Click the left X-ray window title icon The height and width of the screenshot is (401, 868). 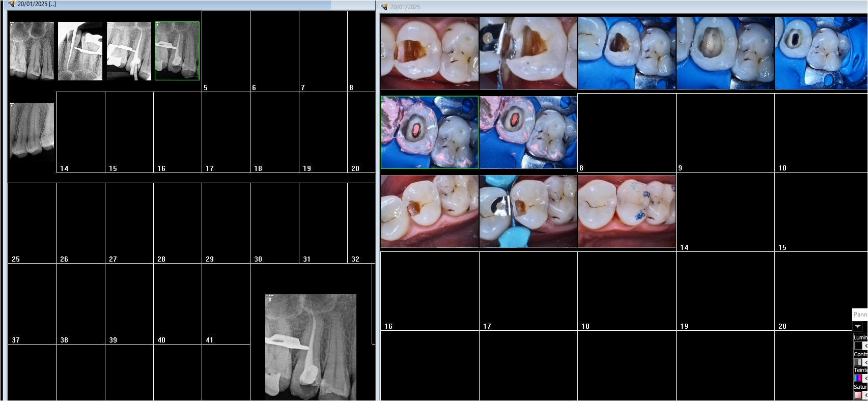pos(11,4)
